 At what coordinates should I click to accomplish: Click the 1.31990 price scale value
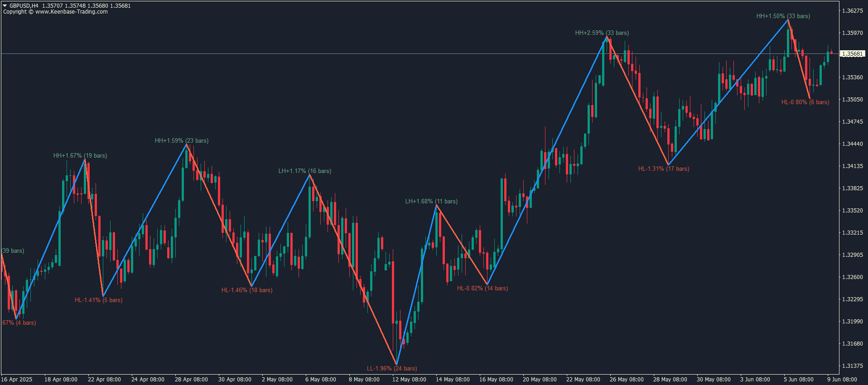coord(853,322)
